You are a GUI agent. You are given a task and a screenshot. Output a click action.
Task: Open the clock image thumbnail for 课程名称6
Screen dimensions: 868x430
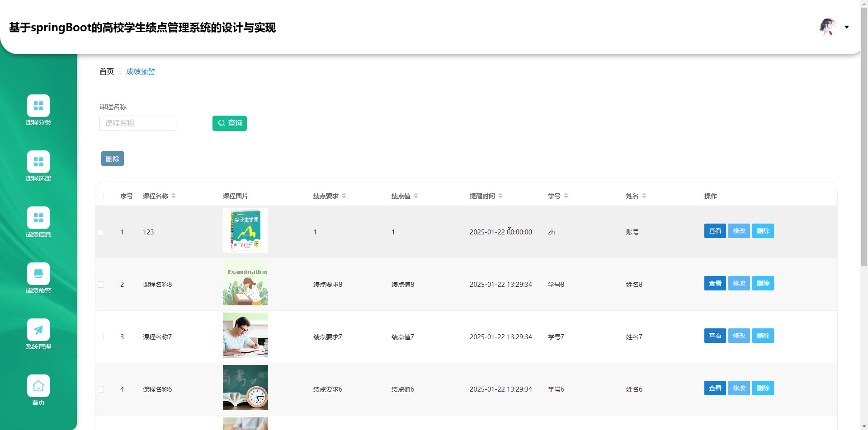tap(245, 388)
